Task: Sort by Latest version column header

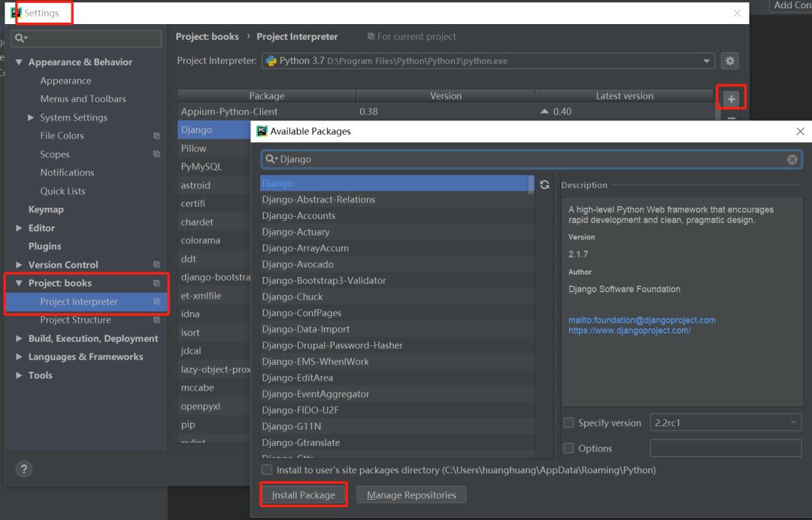Action: coord(625,96)
